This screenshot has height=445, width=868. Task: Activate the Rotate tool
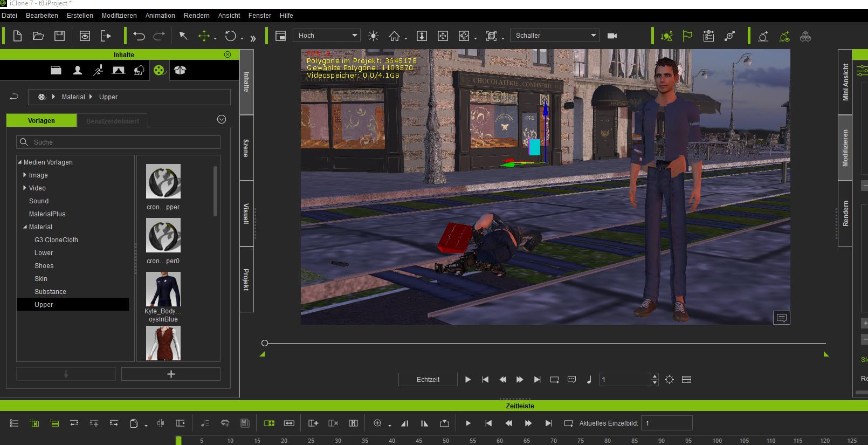[x=231, y=36]
